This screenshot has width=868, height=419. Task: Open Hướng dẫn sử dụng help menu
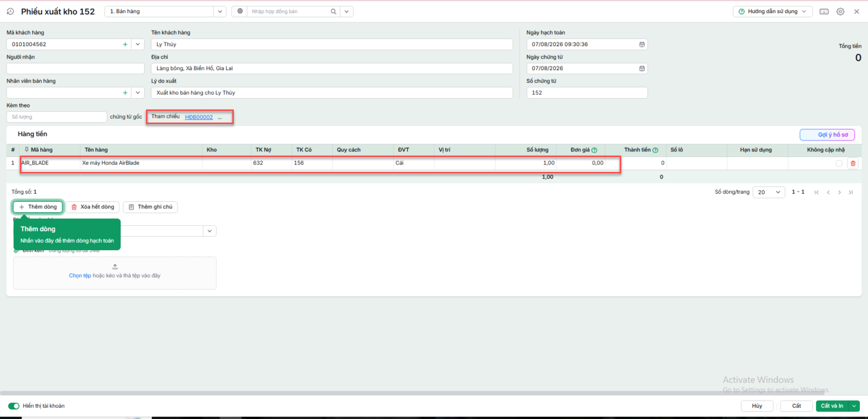click(773, 11)
